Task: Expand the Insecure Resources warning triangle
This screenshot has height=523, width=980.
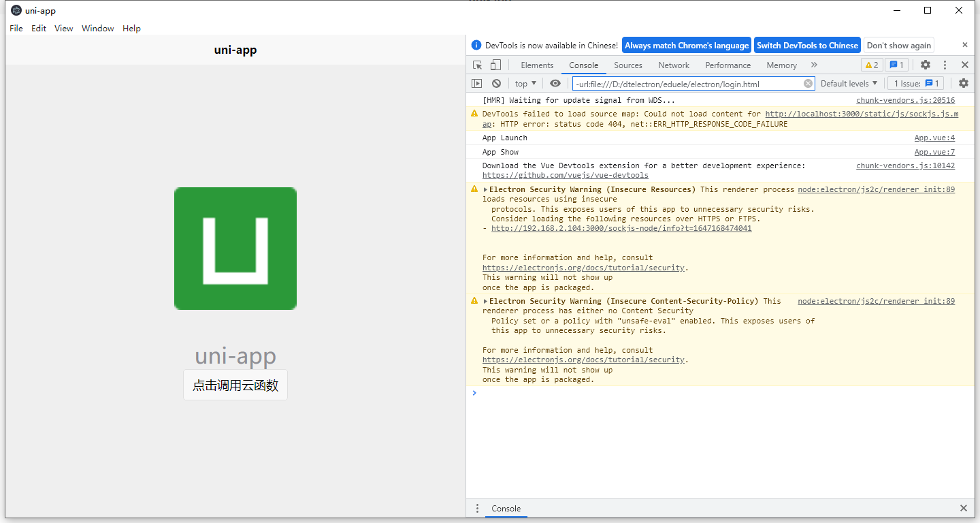Action: point(486,189)
